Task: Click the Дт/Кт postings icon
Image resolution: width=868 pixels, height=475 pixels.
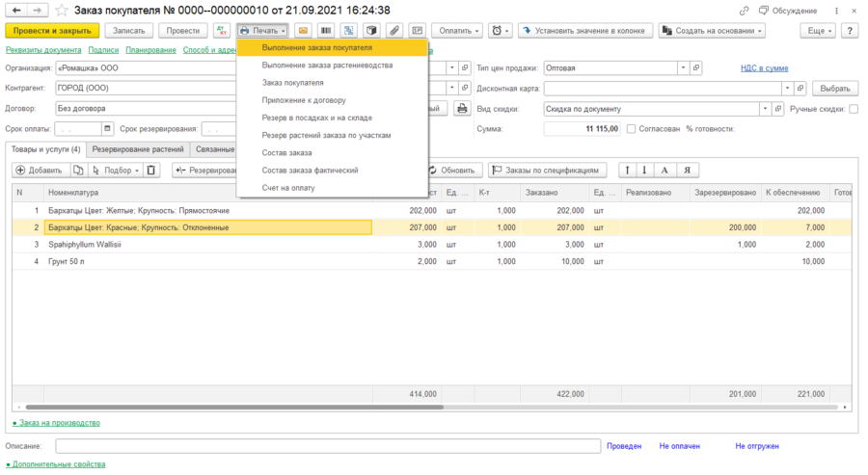Action: tap(223, 31)
